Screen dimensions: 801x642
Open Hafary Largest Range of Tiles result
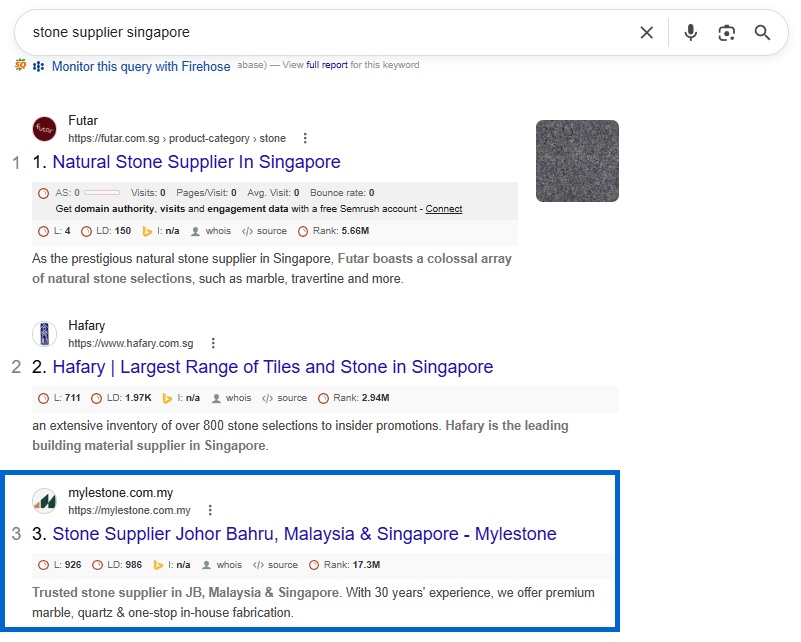point(273,367)
